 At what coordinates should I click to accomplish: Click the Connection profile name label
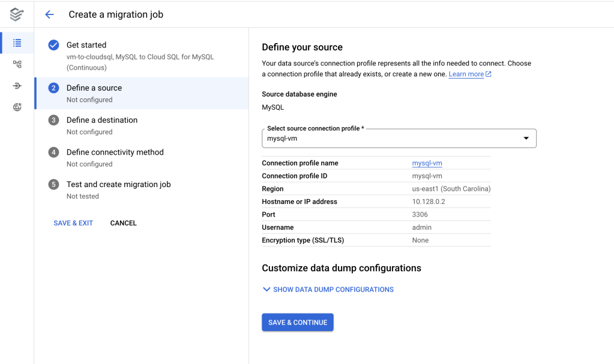[300, 163]
